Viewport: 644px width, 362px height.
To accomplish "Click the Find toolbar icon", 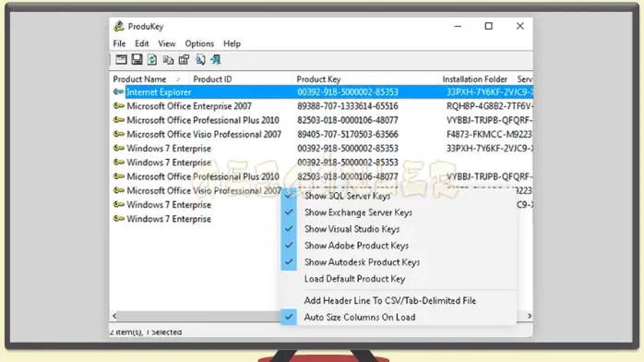I will (200, 60).
